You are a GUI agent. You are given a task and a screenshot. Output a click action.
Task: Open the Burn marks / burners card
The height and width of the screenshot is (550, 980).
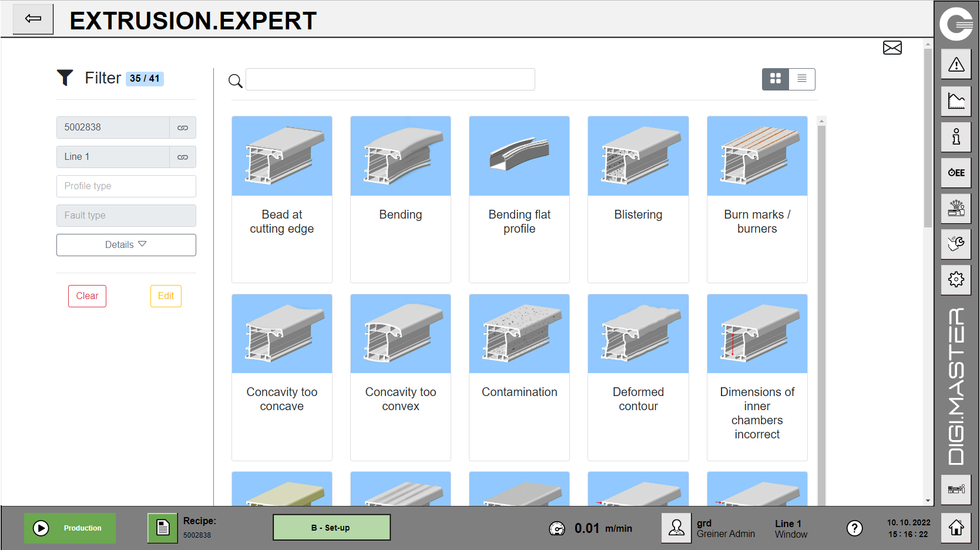point(757,199)
